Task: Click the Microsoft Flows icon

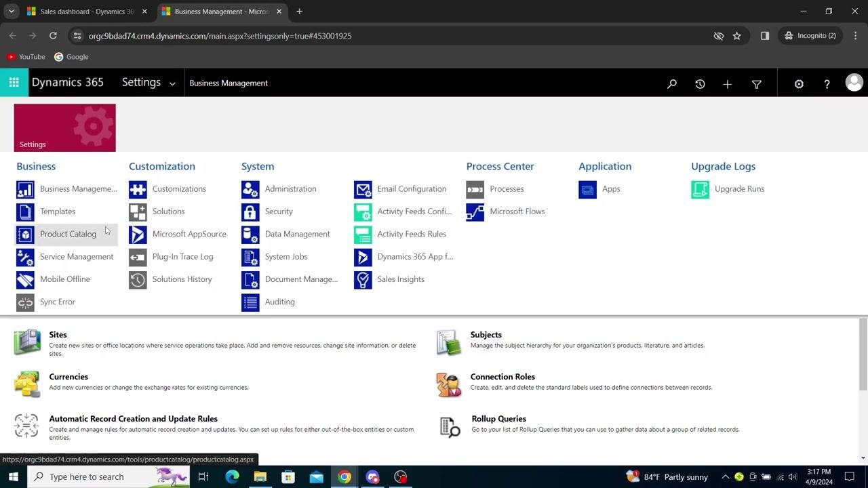Action: 475,212
